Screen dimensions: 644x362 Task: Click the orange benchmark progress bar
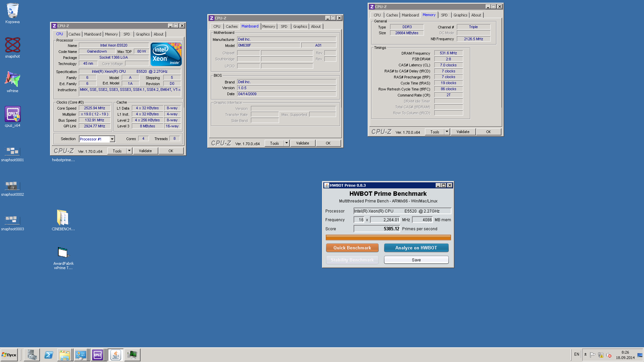click(388, 238)
